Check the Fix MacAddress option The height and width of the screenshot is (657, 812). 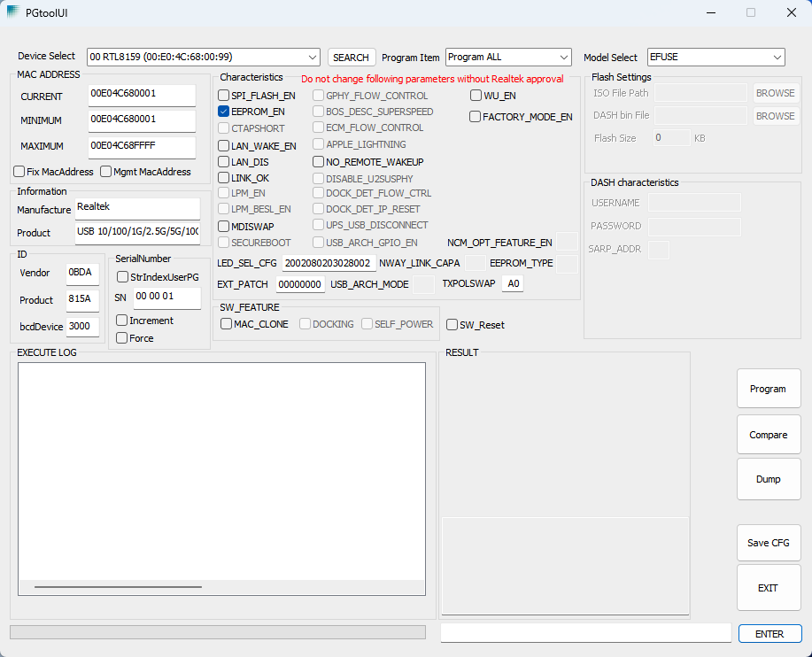tap(19, 172)
